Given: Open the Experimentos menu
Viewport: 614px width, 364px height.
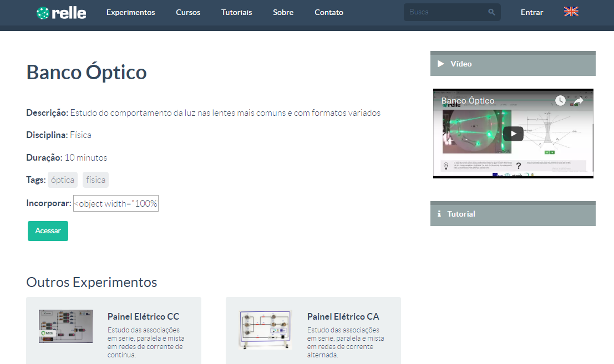Looking at the screenshot, I should click(131, 12).
